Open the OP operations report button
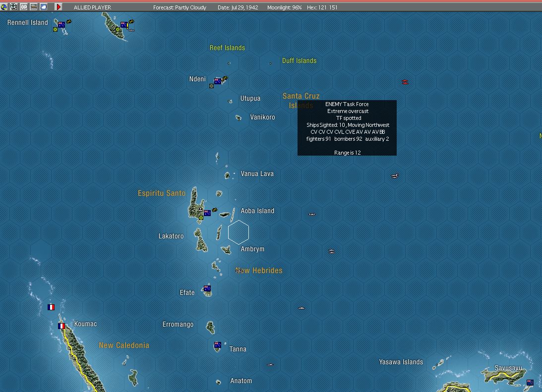Image resolution: width=542 pixels, height=392 pixels. click(x=23, y=6)
